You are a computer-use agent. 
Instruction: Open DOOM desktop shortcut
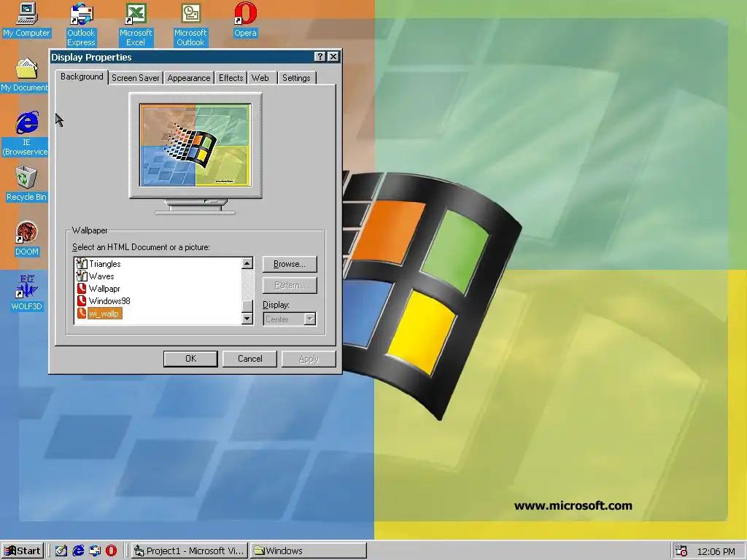coord(27,238)
